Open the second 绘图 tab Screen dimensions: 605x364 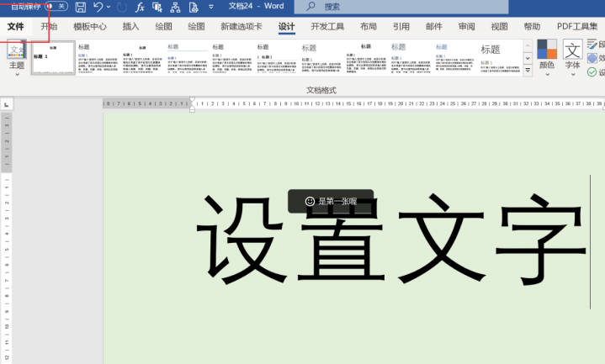click(196, 26)
